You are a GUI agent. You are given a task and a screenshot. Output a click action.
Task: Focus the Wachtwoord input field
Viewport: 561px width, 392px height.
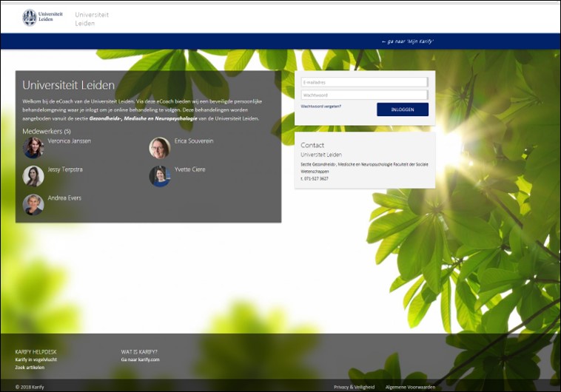(364, 95)
